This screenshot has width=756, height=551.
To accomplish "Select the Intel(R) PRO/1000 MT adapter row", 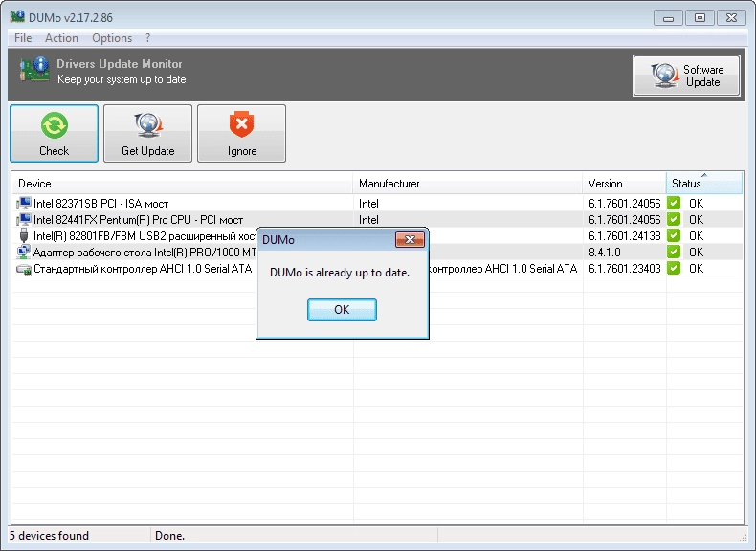I will 377,253.
